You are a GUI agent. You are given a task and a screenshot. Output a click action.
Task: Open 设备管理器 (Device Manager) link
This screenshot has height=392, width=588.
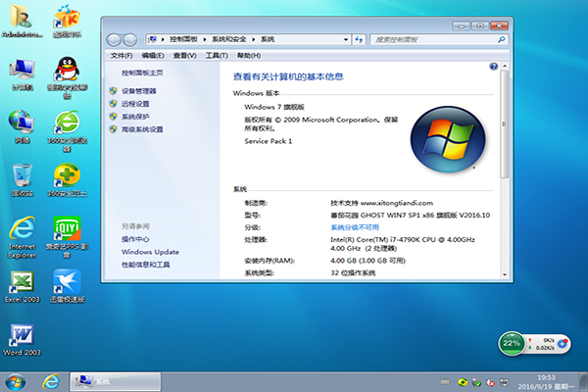point(138,91)
